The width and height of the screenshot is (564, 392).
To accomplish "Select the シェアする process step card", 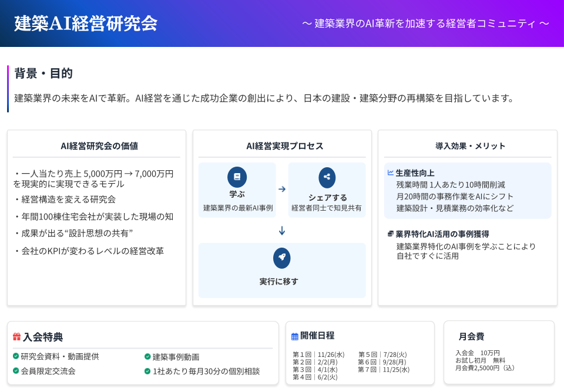I will 327,190.
